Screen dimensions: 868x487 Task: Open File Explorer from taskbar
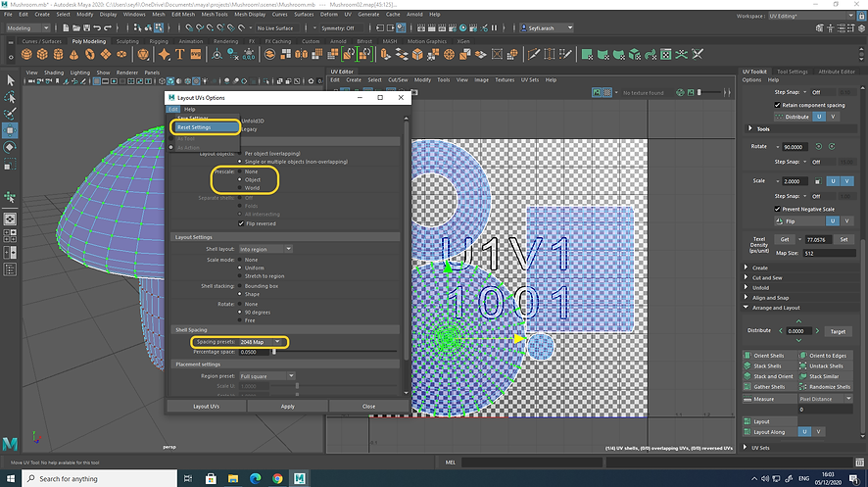pos(233,479)
